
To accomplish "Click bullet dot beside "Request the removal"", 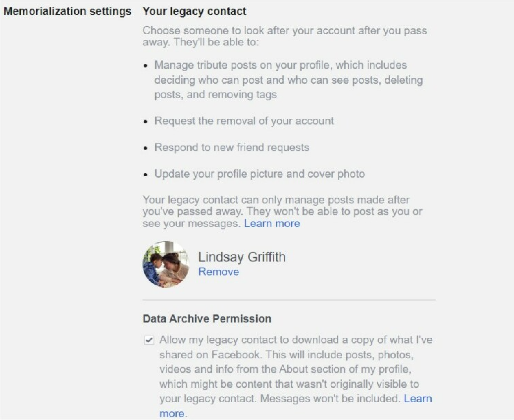I will point(146,121).
